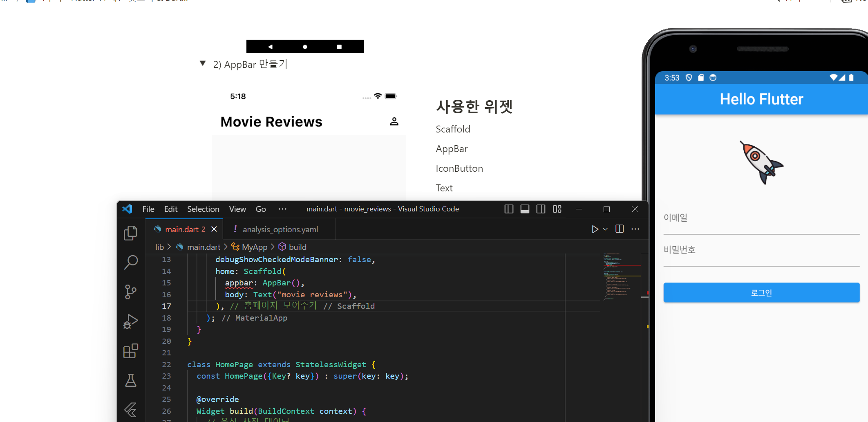Viewport: 868px width, 422px height.
Task: Click the VS Code logo icon
Action: point(127,209)
